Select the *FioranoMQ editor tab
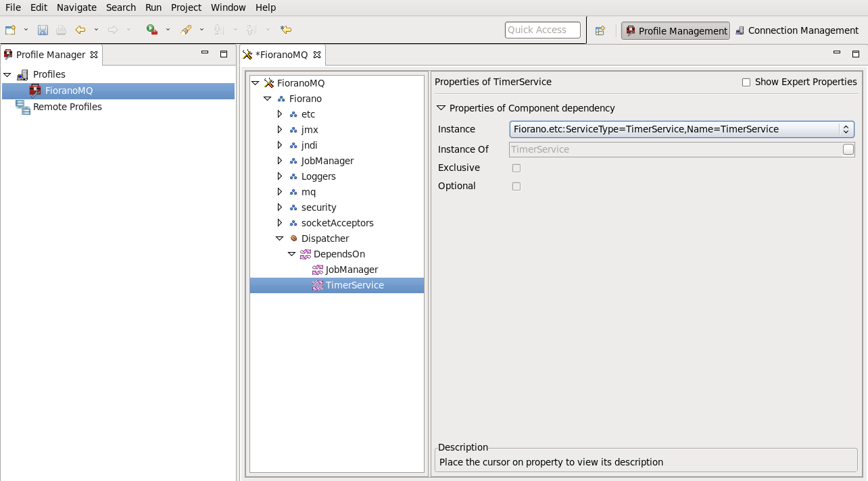Image resolution: width=868 pixels, height=481 pixels. pos(282,55)
